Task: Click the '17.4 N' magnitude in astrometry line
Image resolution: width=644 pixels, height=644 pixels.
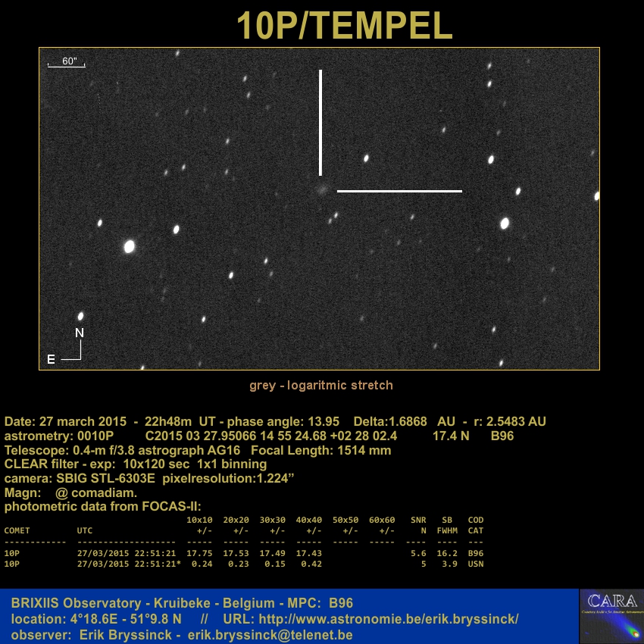Action: pyautogui.click(x=451, y=436)
